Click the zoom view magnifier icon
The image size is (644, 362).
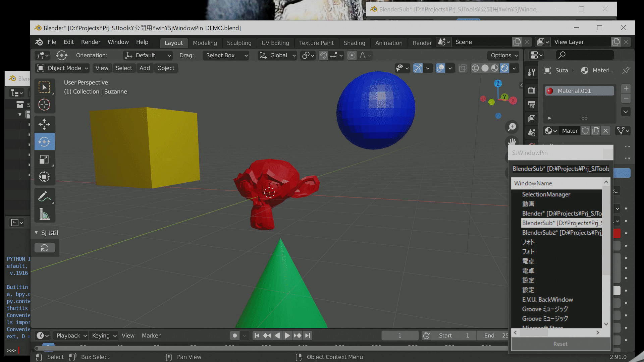512,127
